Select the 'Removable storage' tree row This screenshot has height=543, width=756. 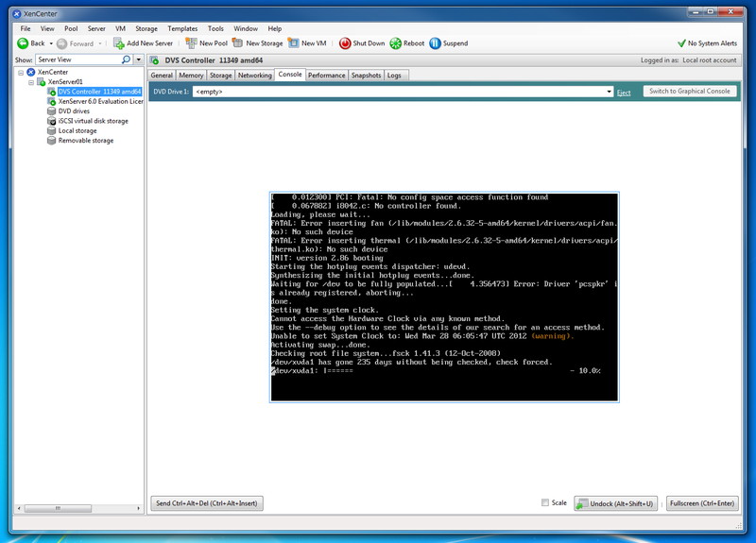click(86, 140)
